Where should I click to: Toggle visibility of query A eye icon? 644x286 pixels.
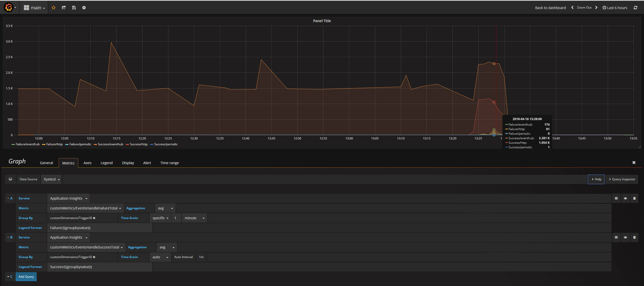tap(625, 198)
